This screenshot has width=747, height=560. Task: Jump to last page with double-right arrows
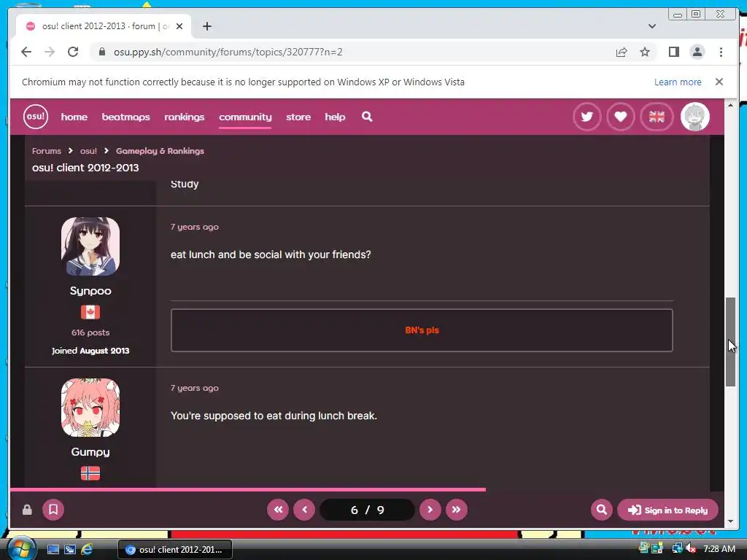click(457, 510)
